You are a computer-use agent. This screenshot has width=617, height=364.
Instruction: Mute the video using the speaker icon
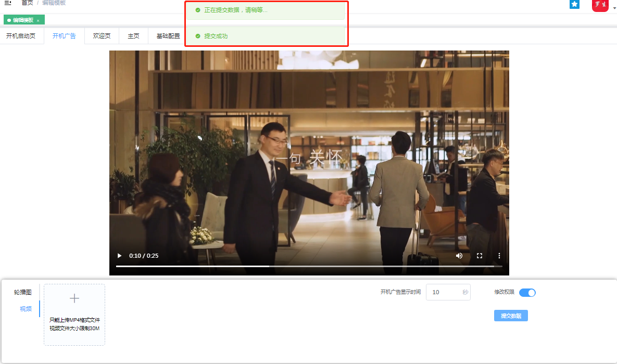click(459, 256)
